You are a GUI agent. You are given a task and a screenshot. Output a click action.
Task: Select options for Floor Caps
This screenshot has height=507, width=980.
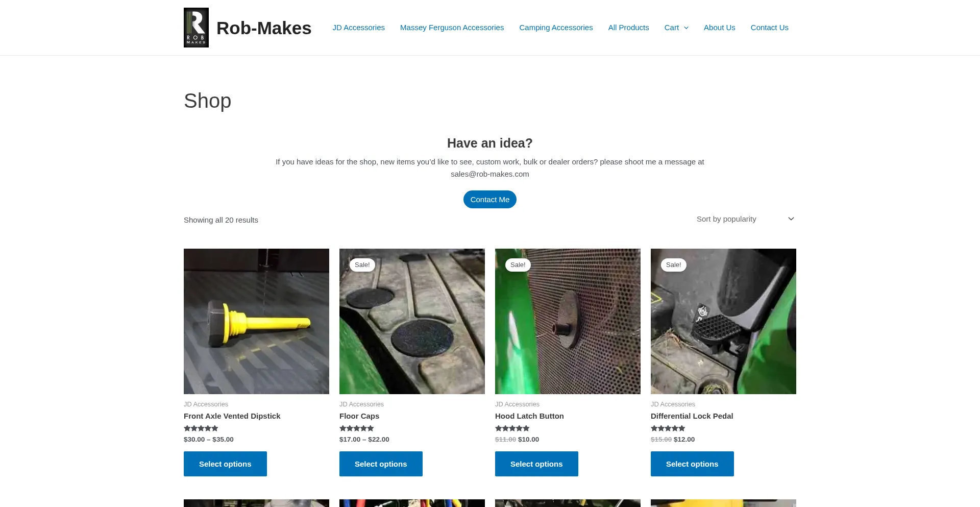[x=381, y=464]
